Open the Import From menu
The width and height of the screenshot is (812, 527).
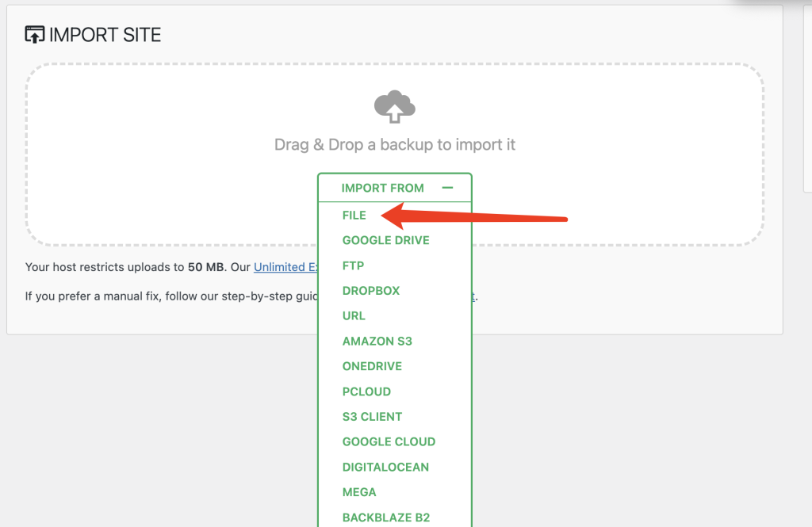tap(383, 188)
